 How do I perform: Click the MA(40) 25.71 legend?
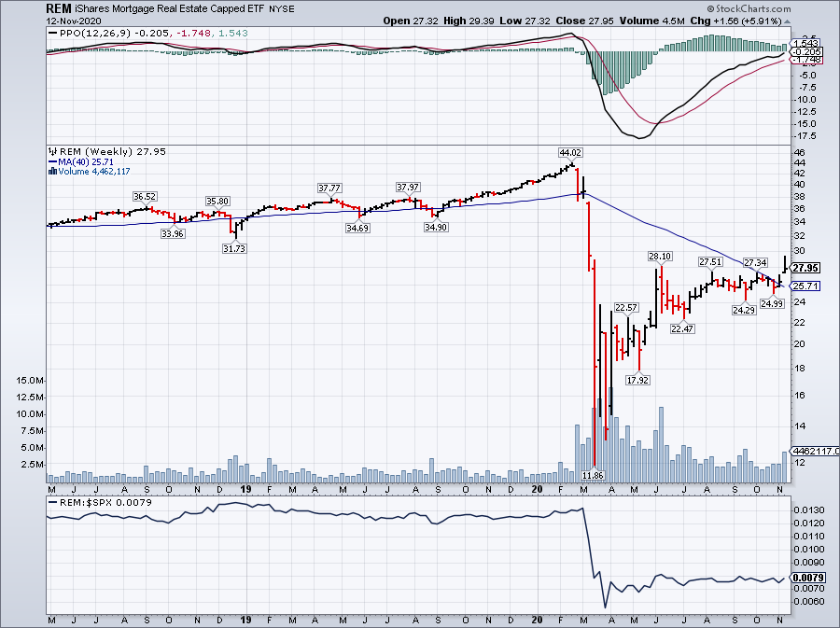pyautogui.click(x=86, y=161)
